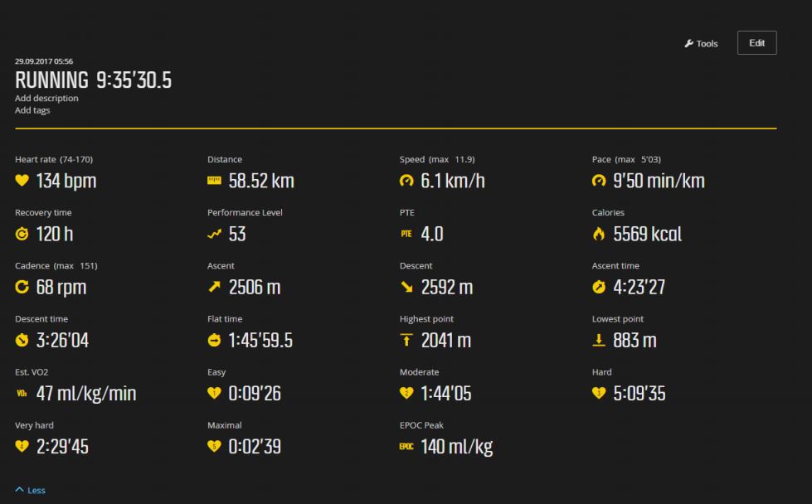
Task: Click the descent arrow icon
Action: (406, 287)
